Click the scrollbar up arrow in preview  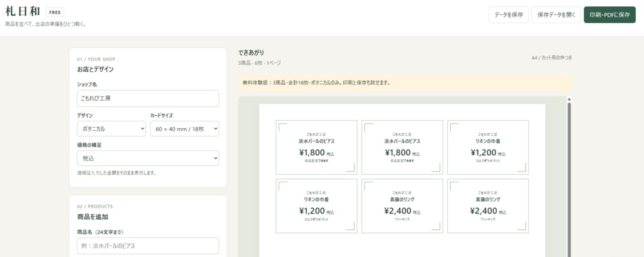coord(569,99)
